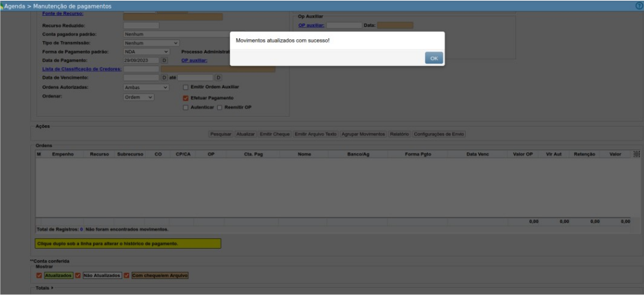Open first Data de Vencimento date picker
The height and width of the screenshot is (295, 644).
[x=164, y=78]
